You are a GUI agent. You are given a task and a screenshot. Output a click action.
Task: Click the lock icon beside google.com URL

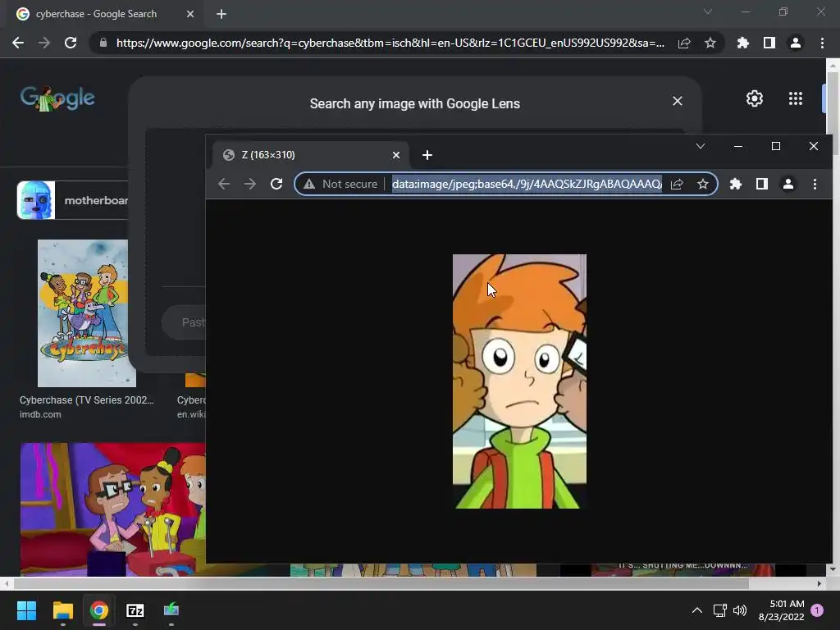103,43
